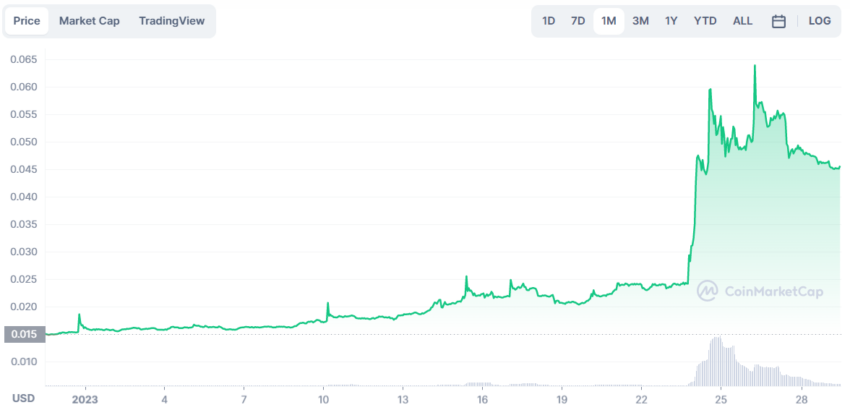Toggle LOG scale for the chart

819,21
